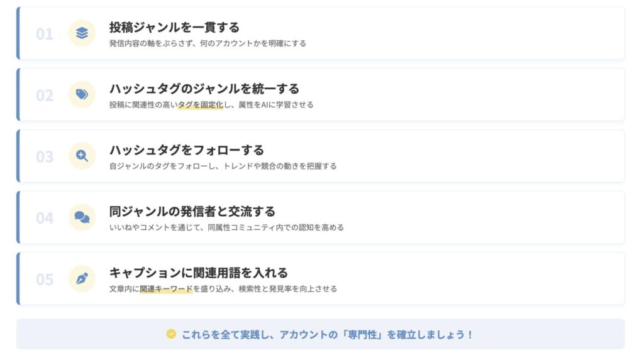Click the number 03 label
This screenshot has width=644, height=353.
pos(45,156)
